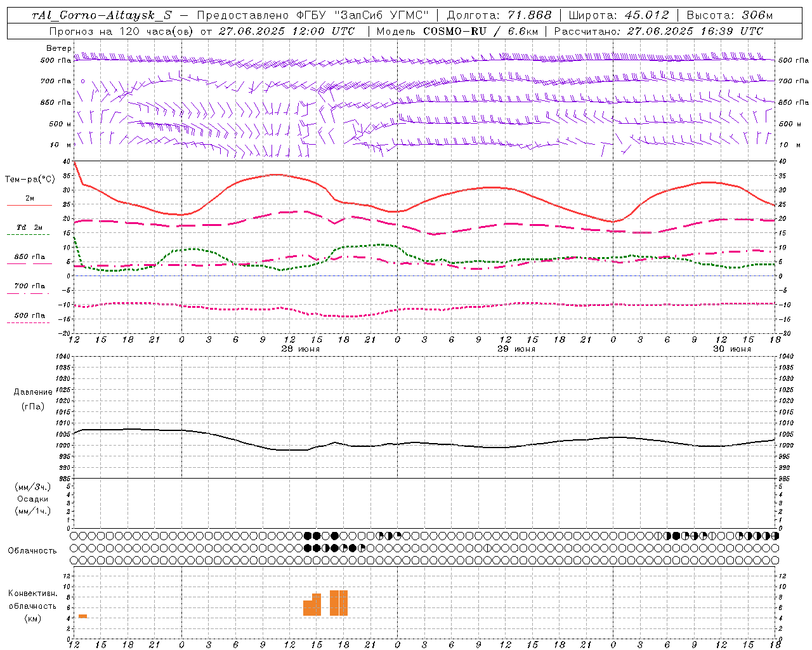The image size is (812, 650).
Task: Click the Td 2м dew point legend entry
Action: point(29,227)
